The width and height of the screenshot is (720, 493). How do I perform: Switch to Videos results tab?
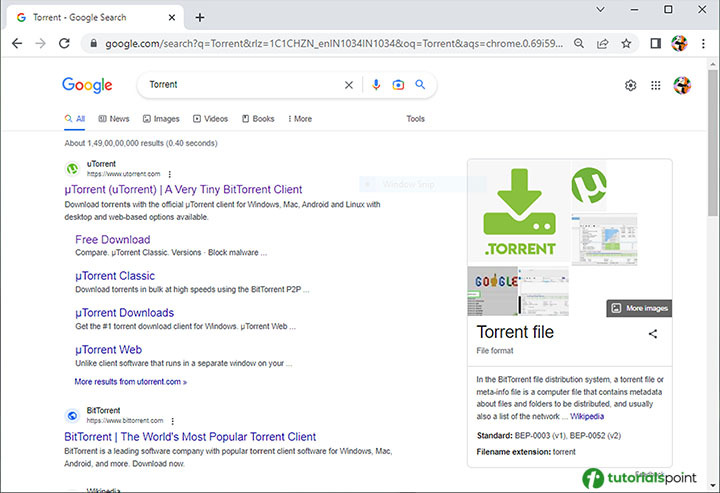point(210,119)
